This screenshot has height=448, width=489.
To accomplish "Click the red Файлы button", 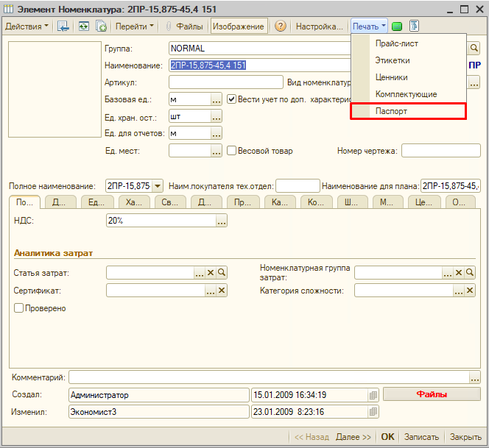I will 432,394.
